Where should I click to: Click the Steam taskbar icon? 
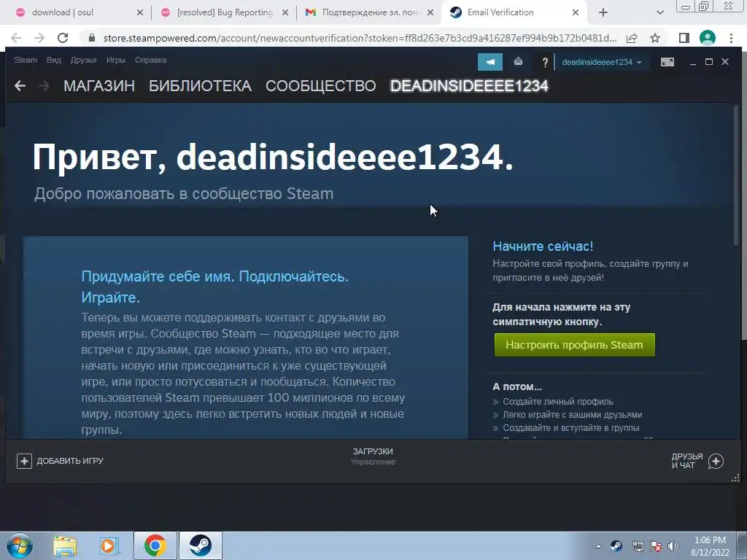[x=201, y=545]
